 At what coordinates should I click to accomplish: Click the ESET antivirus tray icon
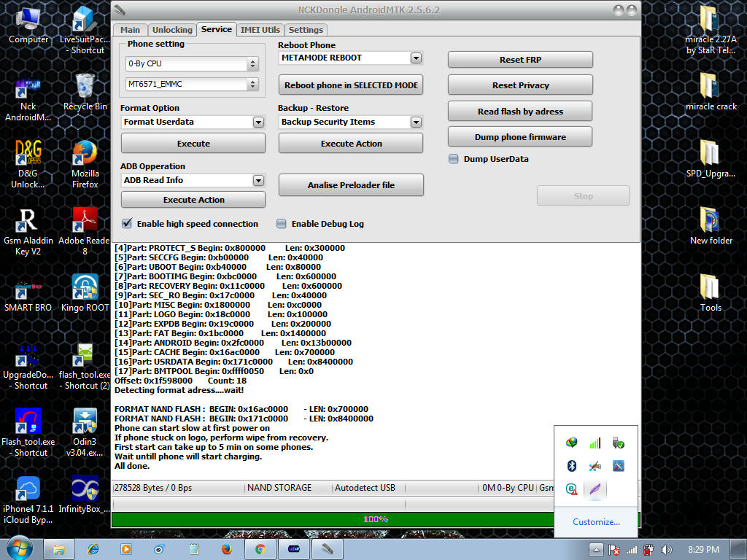point(572,489)
